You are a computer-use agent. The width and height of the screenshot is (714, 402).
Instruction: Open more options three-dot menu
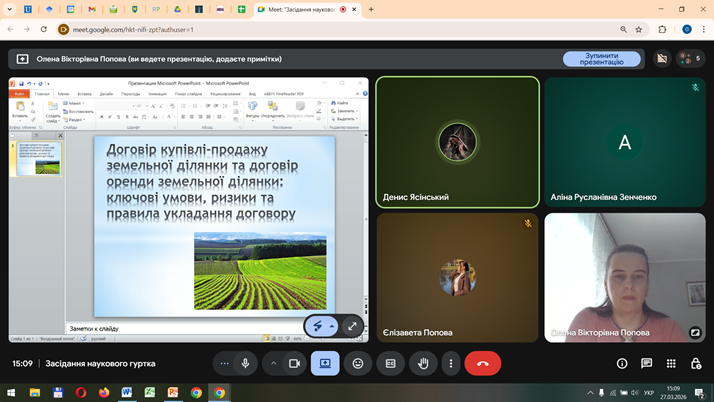coord(451,363)
